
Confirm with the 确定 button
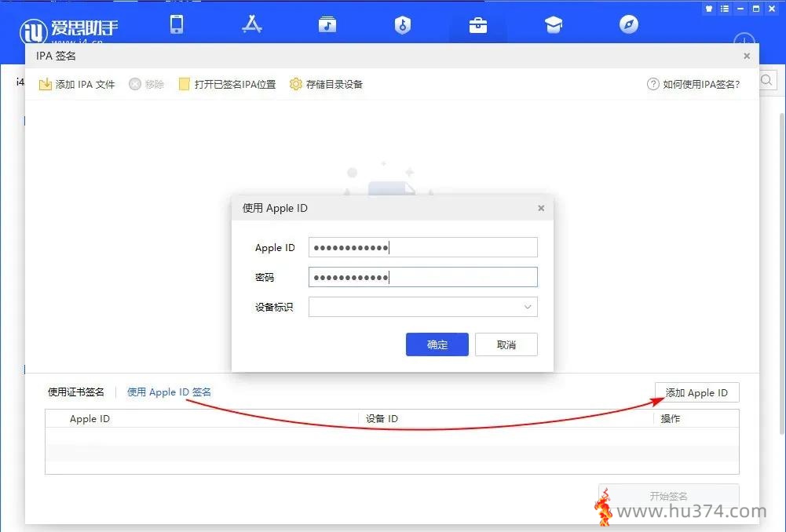pyautogui.click(x=437, y=344)
